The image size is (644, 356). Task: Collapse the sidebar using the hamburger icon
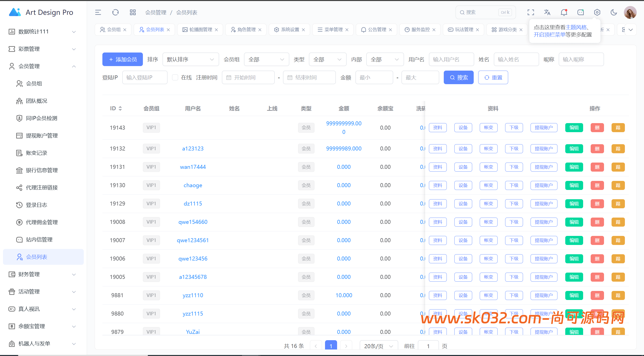(x=98, y=12)
